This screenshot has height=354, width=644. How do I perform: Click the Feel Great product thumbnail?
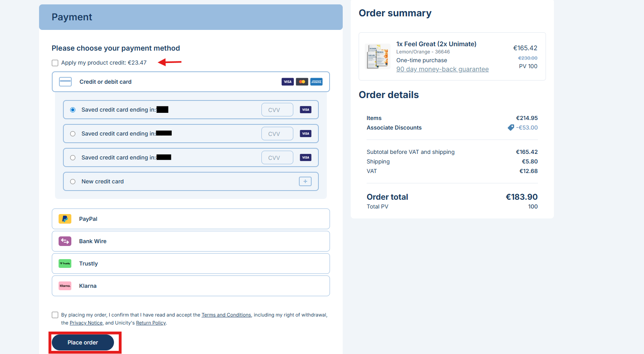pyautogui.click(x=377, y=56)
